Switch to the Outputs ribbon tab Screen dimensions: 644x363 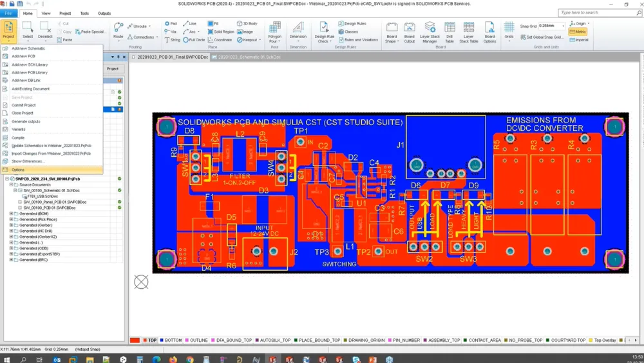click(x=104, y=13)
